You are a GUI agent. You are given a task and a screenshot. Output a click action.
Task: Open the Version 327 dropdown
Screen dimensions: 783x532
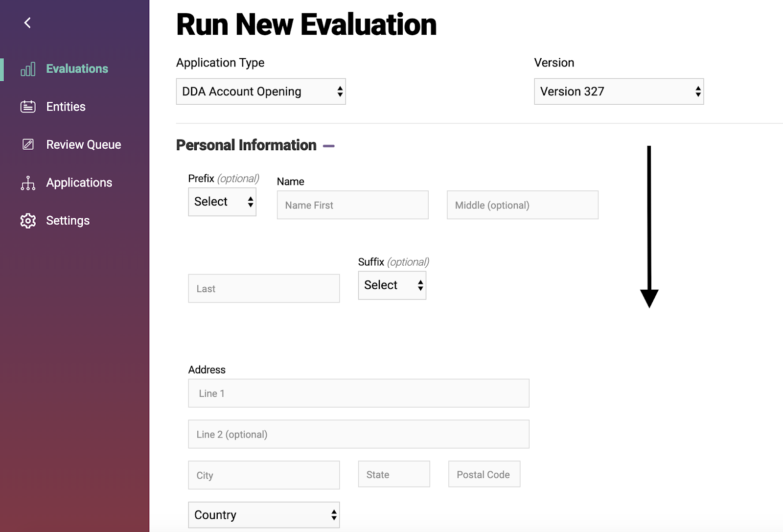coord(619,92)
